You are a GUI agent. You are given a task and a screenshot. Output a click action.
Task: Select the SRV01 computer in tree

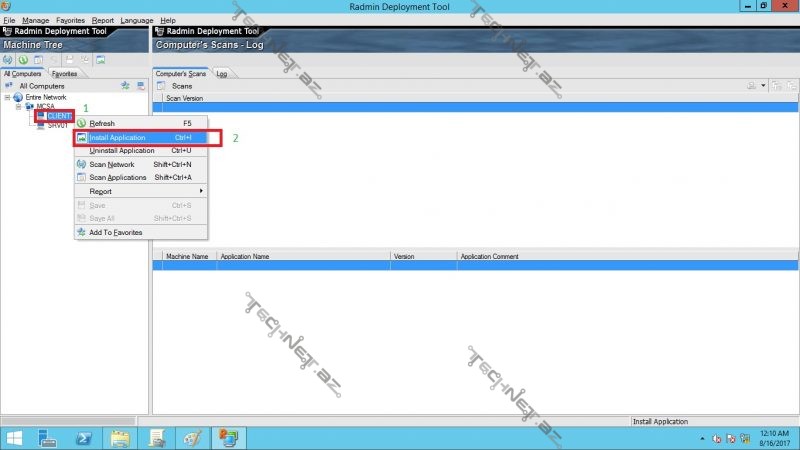pyautogui.click(x=57, y=126)
